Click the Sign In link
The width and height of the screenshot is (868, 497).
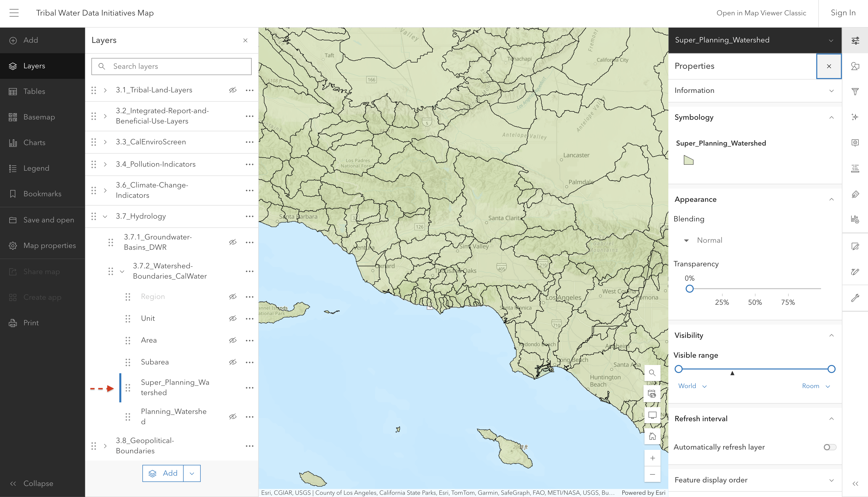coord(843,13)
